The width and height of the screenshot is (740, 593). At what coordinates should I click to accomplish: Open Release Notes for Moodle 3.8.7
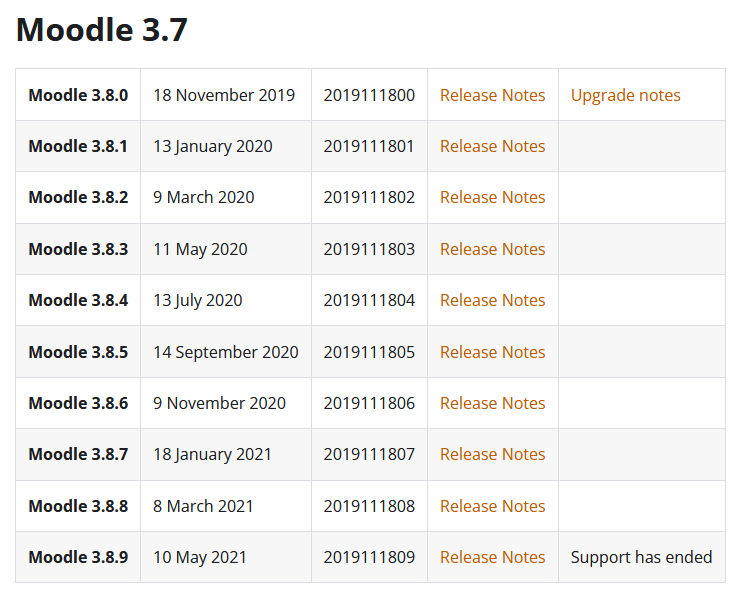click(x=492, y=454)
